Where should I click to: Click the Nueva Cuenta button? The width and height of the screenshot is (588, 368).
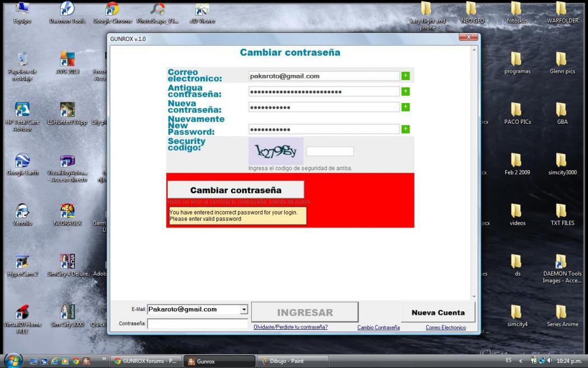(x=438, y=313)
